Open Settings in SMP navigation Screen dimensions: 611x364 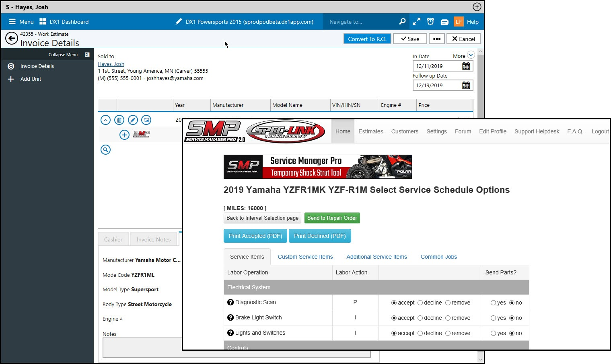[436, 131]
